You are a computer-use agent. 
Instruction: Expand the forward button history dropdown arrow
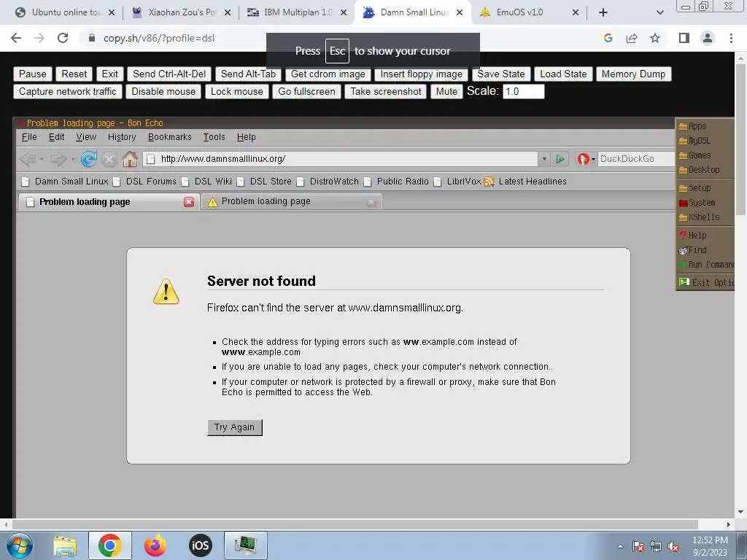[72, 159]
